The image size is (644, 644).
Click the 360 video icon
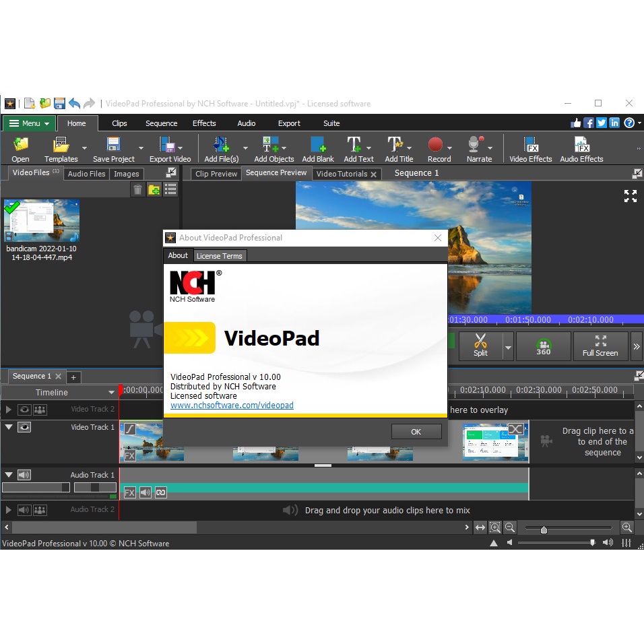coord(543,346)
